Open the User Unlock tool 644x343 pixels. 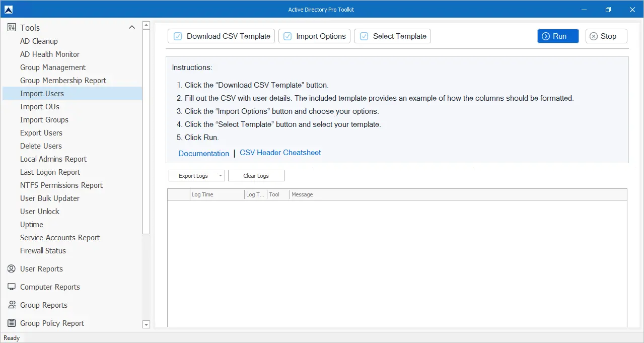[x=40, y=212]
